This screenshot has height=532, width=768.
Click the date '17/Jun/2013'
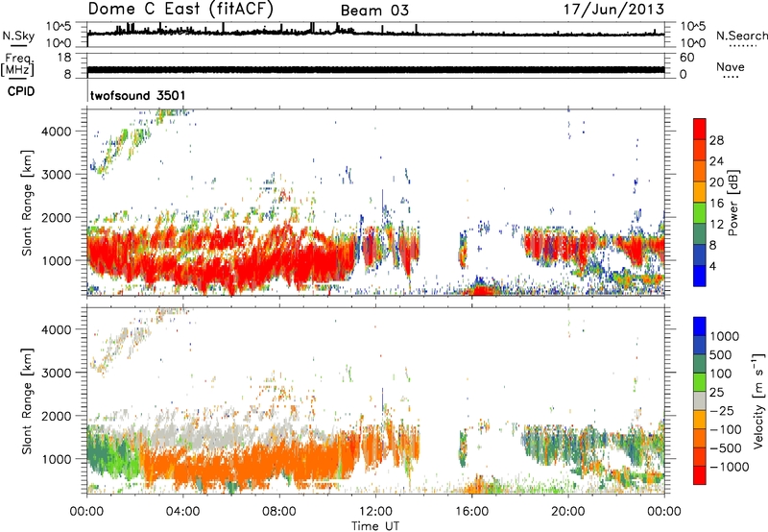tap(614, 9)
